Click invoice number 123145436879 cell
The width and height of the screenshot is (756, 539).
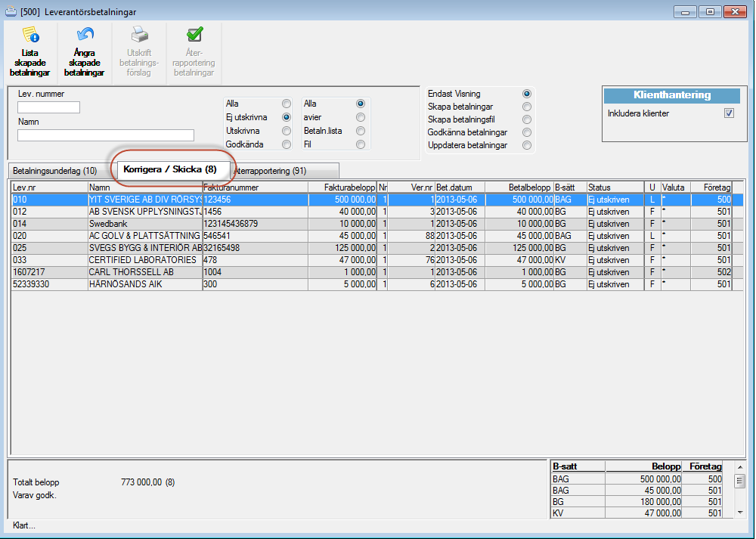(255, 224)
